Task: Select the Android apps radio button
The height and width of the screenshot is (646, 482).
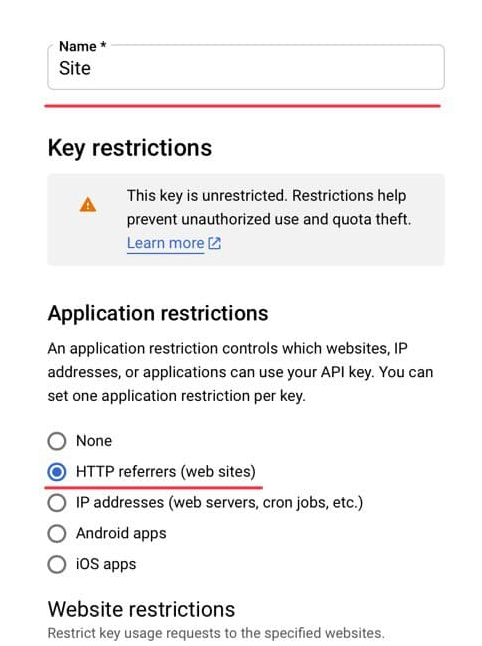Action: 57,534
